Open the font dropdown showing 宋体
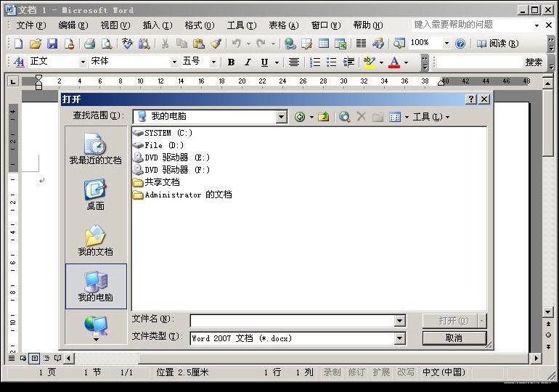The height and width of the screenshot is (392, 559). pyautogui.click(x=174, y=62)
